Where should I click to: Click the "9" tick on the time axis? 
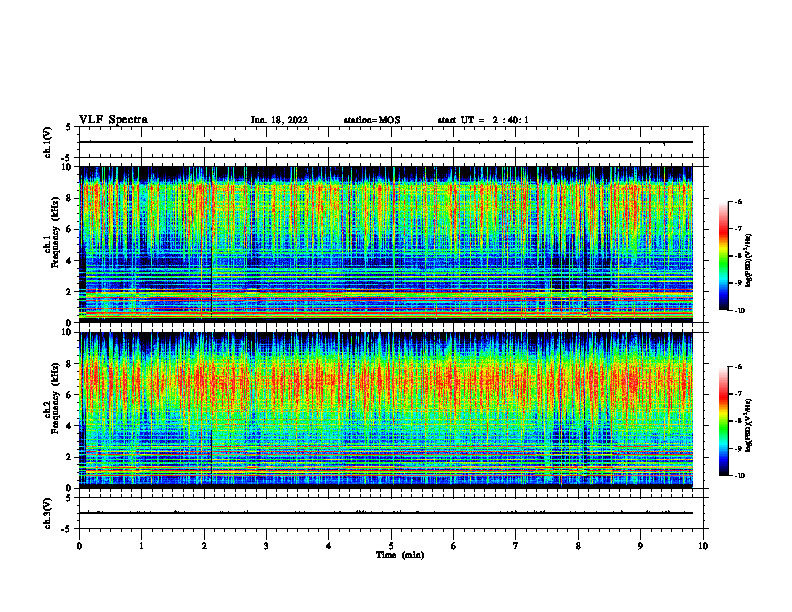[640, 546]
